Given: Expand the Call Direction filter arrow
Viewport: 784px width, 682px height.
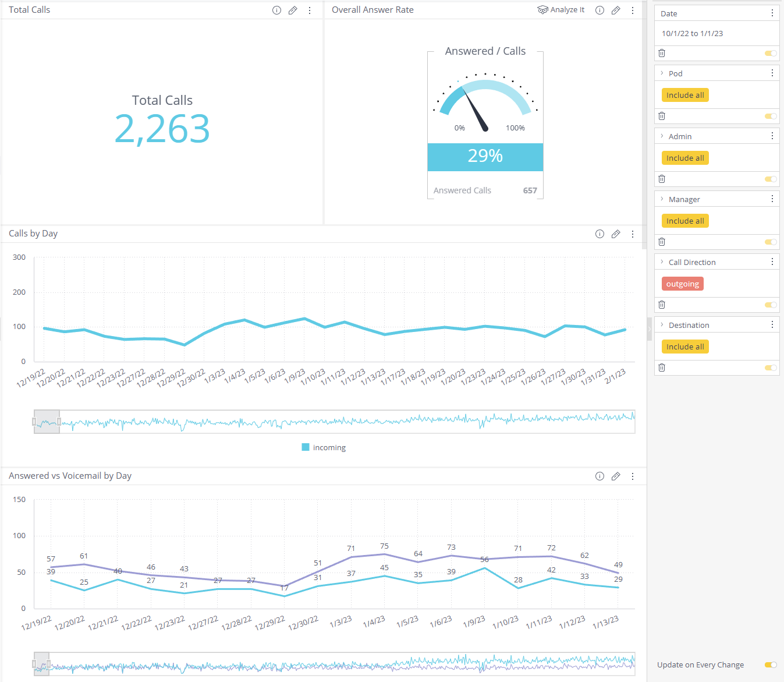Looking at the screenshot, I should click(x=662, y=262).
